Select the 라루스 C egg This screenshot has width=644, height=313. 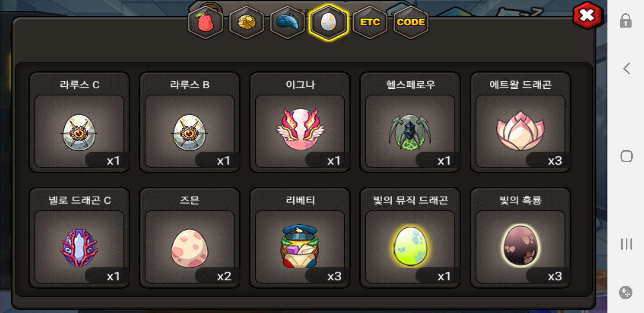pos(79,122)
